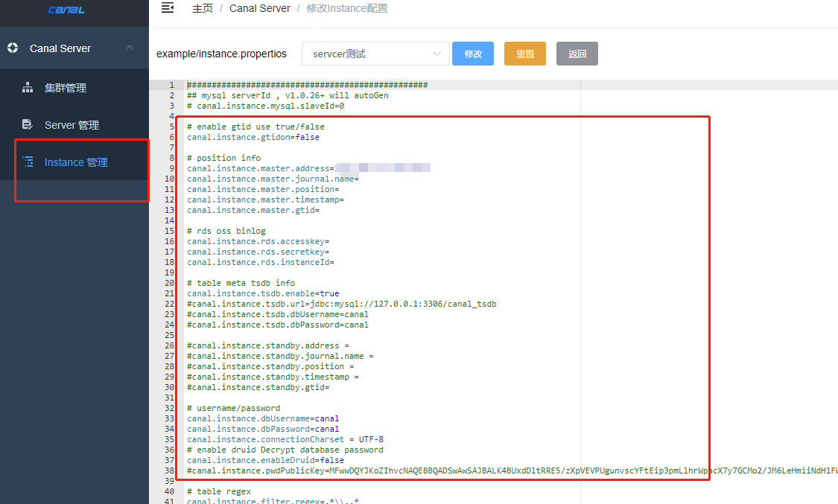Click the canal logo
Screen dimensions: 838x504
[x=66, y=10]
